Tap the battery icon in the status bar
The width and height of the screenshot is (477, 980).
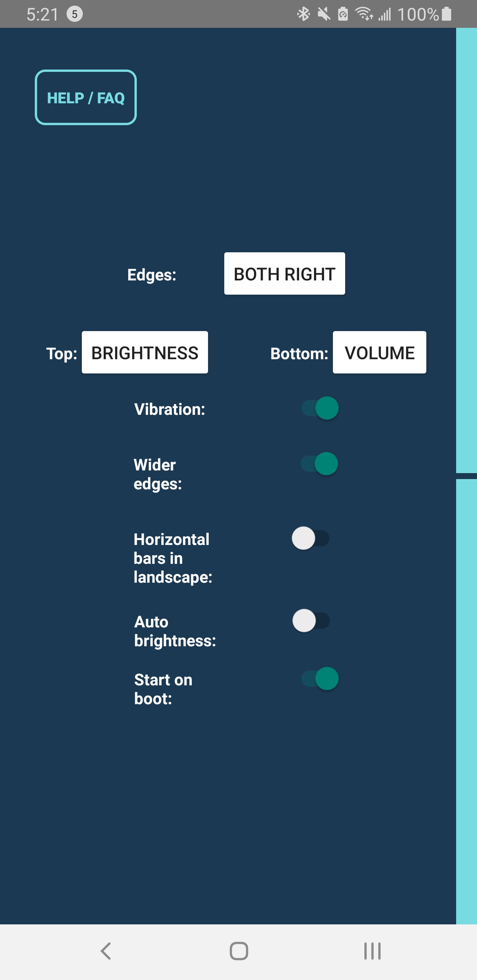pos(447,14)
